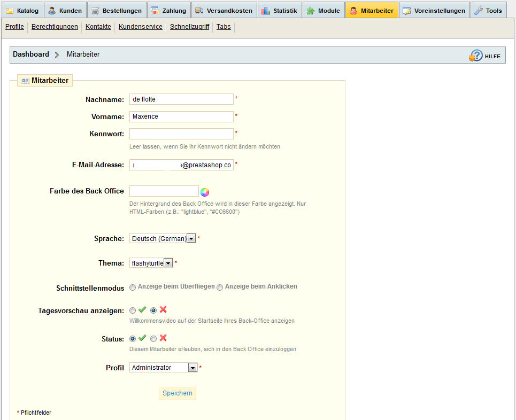Open the Kontakte submenu link
The height and width of the screenshot is (420, 516).
(98, 27)
